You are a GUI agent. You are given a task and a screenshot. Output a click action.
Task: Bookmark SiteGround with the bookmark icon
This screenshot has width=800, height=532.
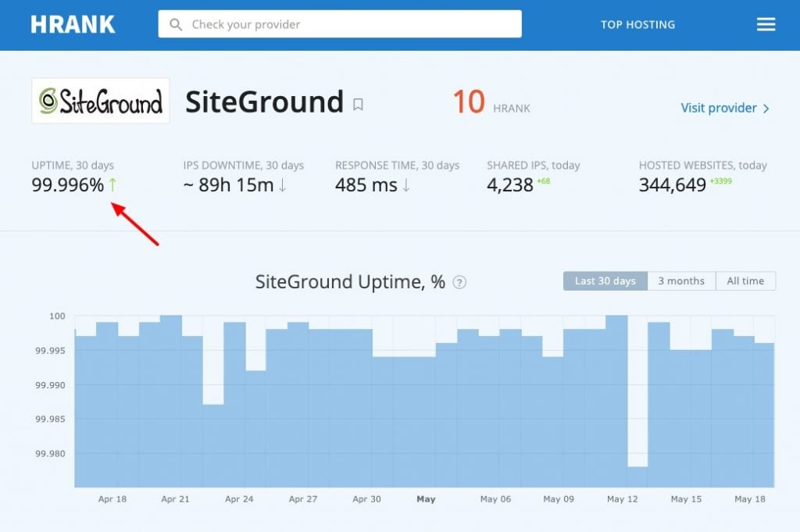pyautogui.click(x=358, y=105)
